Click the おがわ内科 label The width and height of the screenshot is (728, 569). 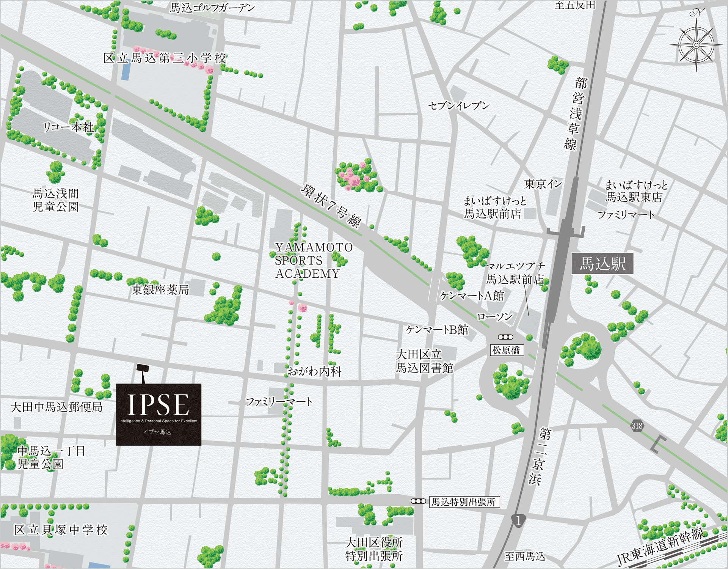tap(315, 371)
